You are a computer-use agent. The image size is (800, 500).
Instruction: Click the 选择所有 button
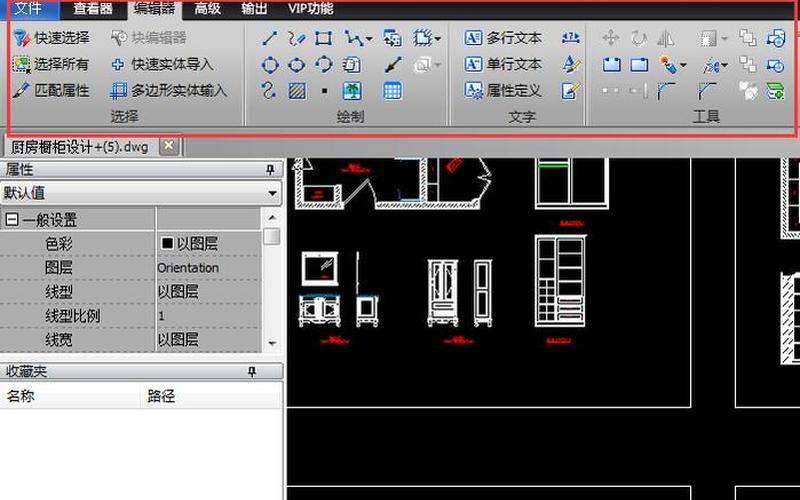51,64
